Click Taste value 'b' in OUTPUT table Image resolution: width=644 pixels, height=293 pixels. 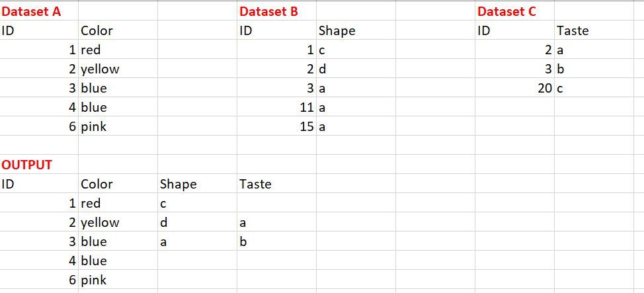click(x=243, y=241)
